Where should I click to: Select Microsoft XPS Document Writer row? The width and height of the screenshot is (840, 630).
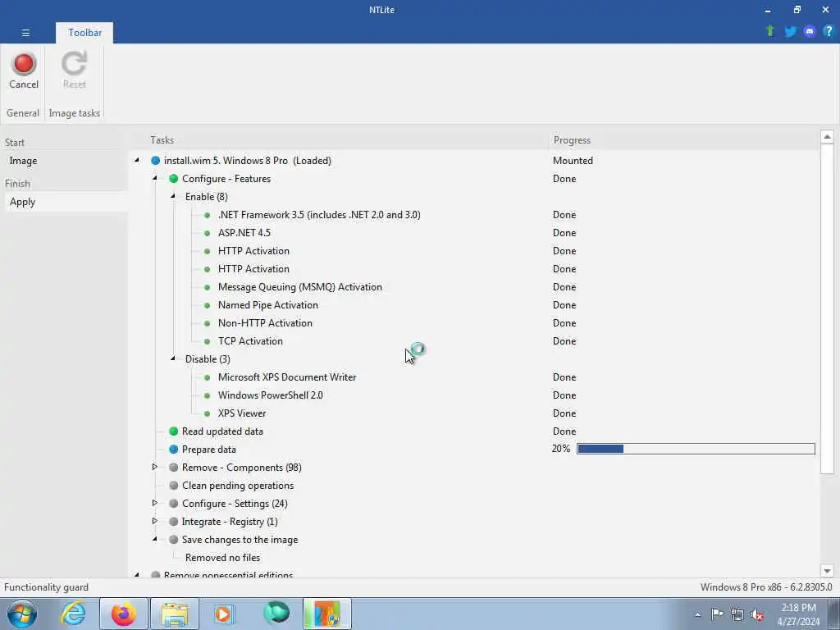[x=287, y=377]
